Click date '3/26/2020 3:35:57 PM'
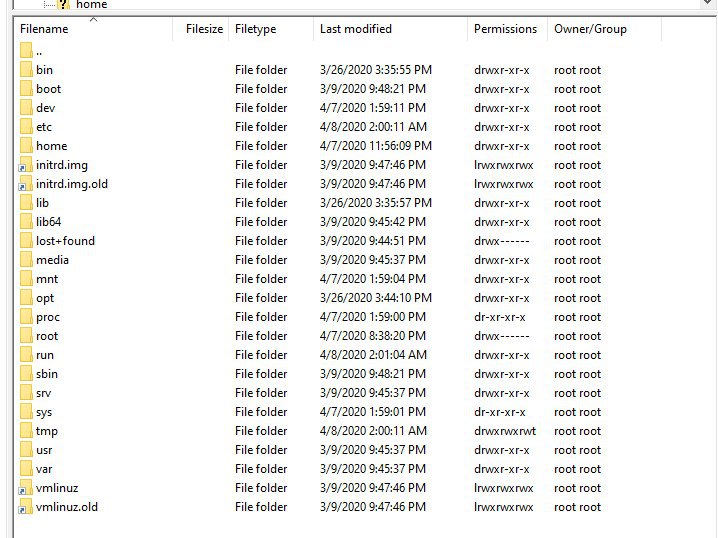 (375, 203)
